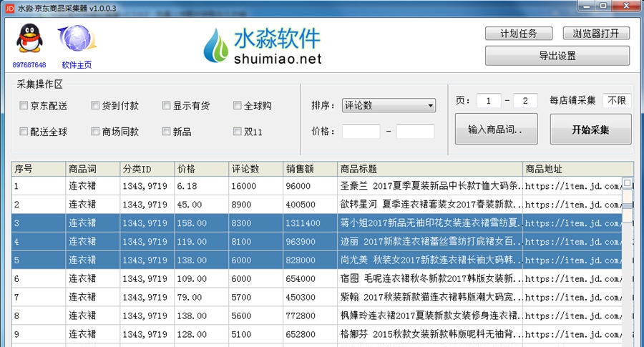Check the 商场同款 option
This screenshot has width=644, height=347.
[95, 132]
